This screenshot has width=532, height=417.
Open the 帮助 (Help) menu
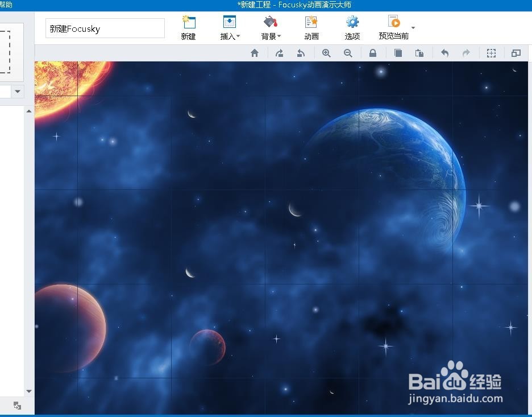click(x=6, y=5)
